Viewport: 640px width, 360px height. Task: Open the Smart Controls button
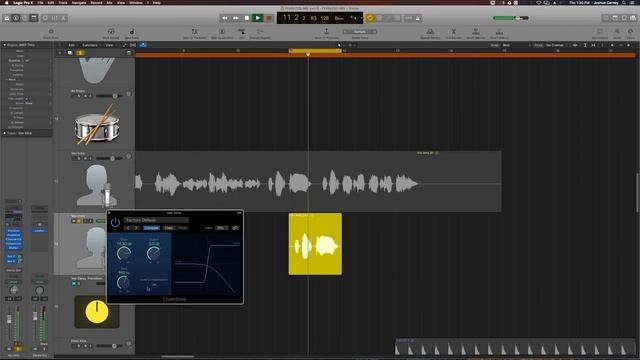click(x=45, y=18)
